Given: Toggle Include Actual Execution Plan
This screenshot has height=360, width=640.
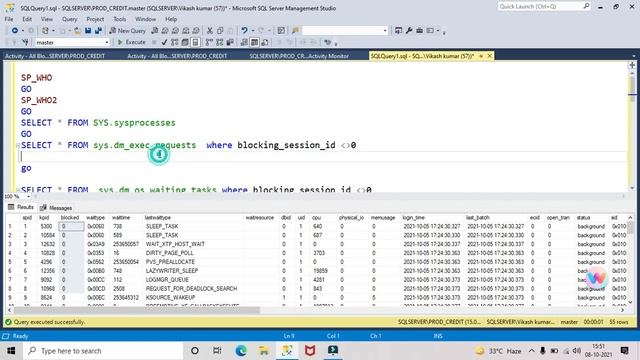Looking at the screenshot, I should click(209, 42).
